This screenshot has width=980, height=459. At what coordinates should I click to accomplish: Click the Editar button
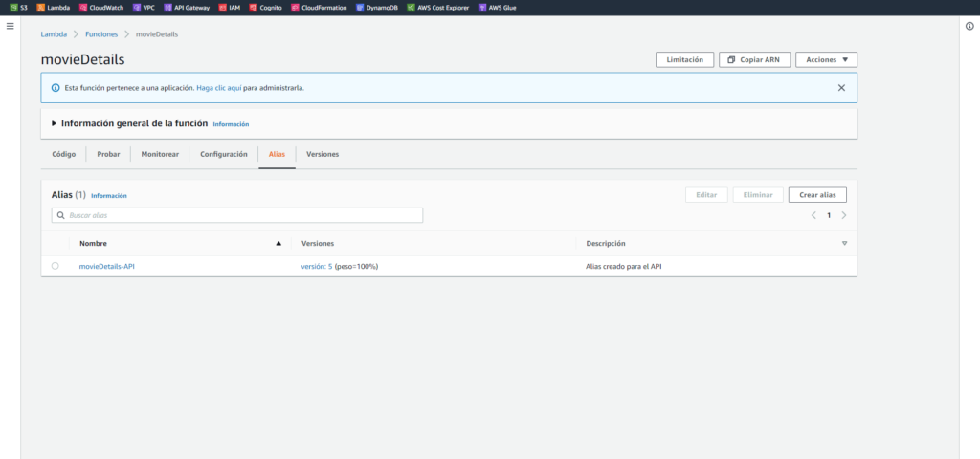click(x=706, y=195)
